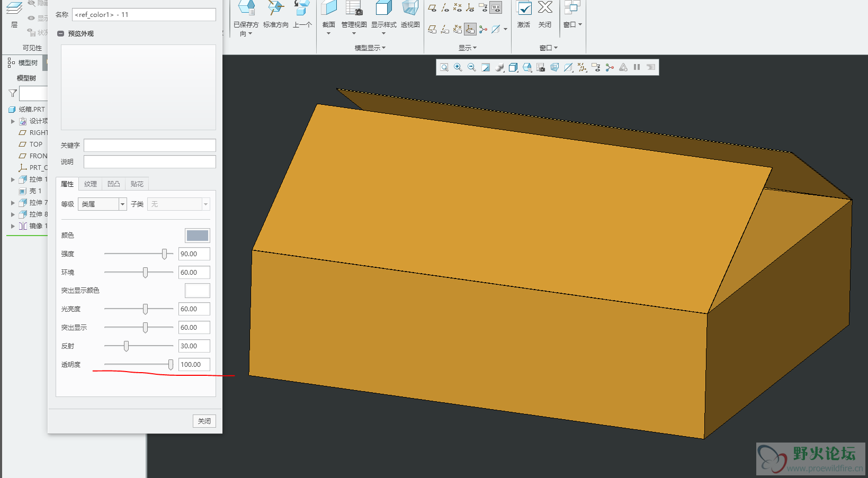Toggle plane tag display in ribbon bottom row
Image resolution: width=868 pixels, height=478 pixels.
pos(432,29)
